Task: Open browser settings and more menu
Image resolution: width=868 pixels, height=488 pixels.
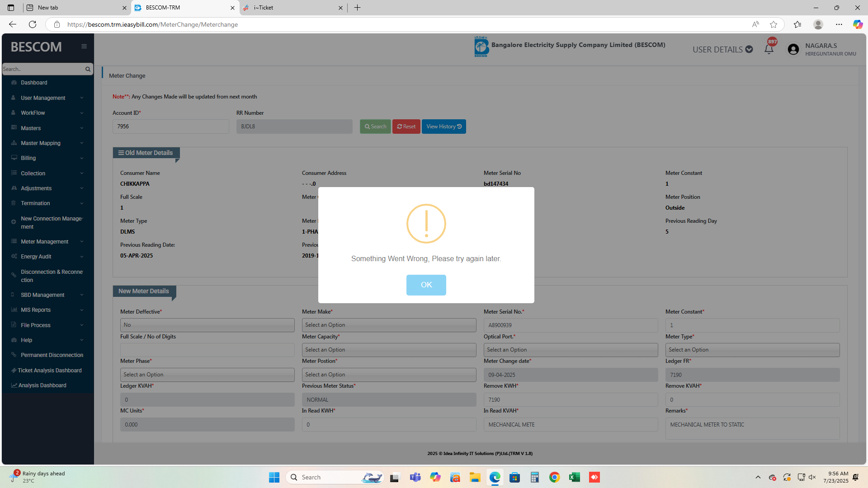Action: click(839, 24)
